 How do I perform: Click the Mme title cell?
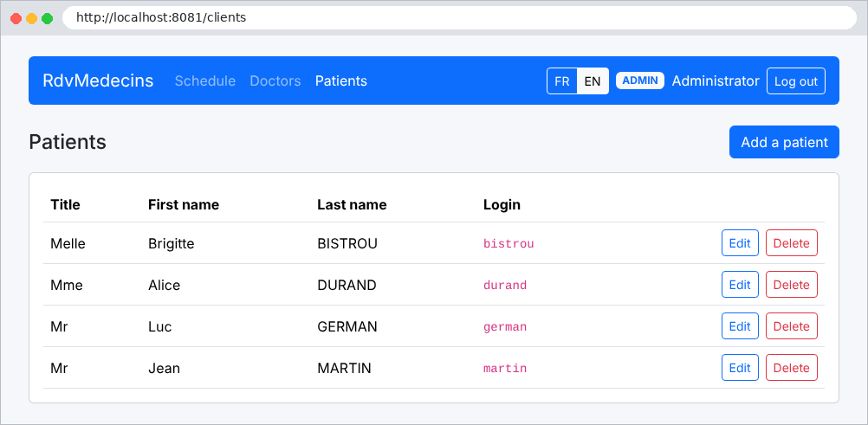click(x=67, y=285)
